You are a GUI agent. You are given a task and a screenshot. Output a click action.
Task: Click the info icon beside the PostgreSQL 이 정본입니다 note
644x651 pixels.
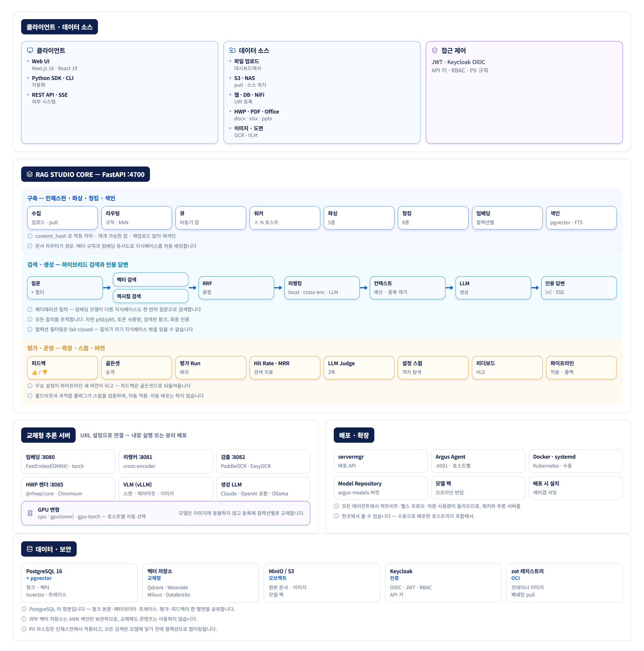click(x=23, y=609)
